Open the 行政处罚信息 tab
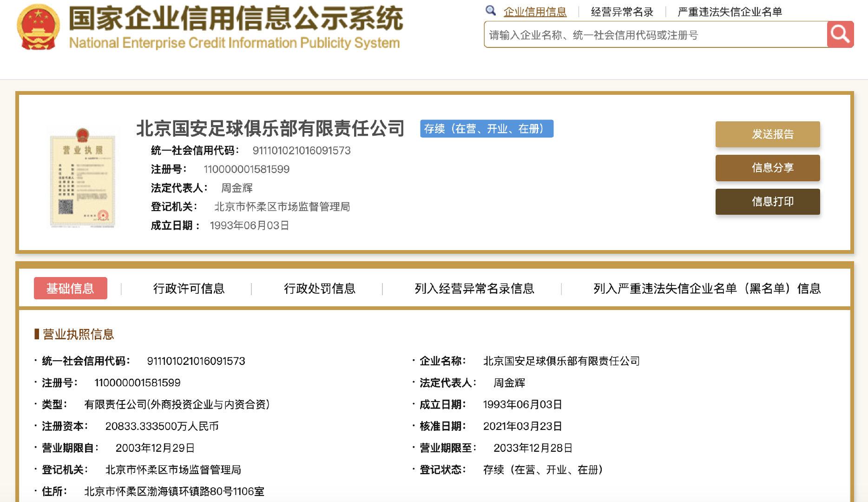 point(320,288)
